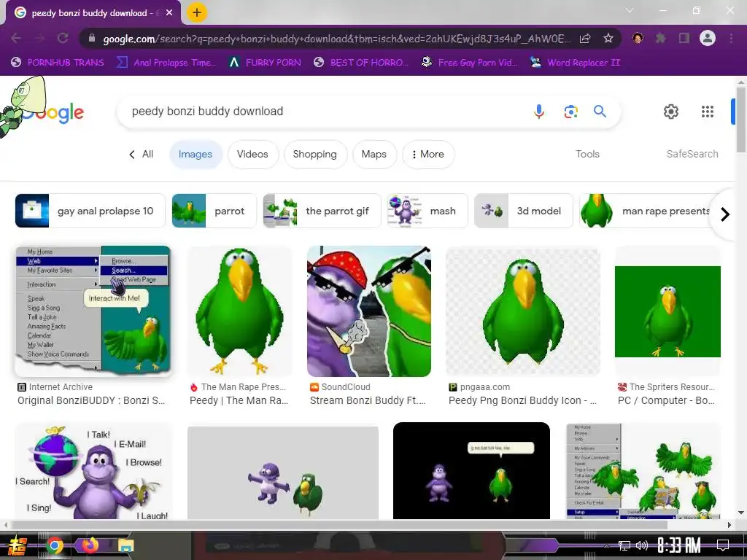The height and width of the screenshot is (560, 747).
Task: Open the Google apps grid
Action: click(x=708, y=112)
